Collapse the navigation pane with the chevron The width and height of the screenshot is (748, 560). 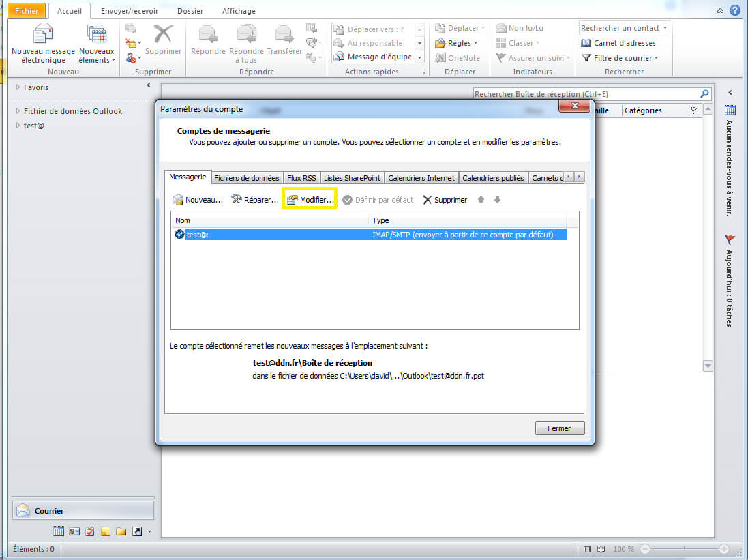[149, 85]
